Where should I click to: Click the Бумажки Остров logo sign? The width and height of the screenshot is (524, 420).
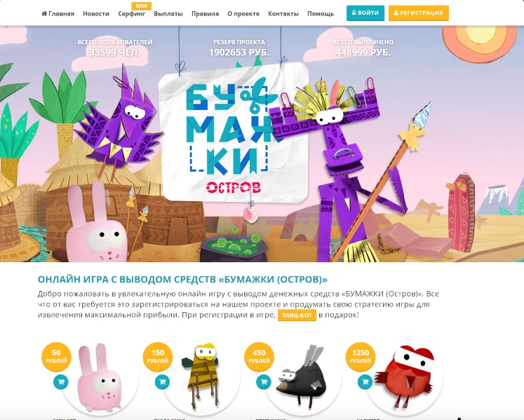tap(234, 134)
